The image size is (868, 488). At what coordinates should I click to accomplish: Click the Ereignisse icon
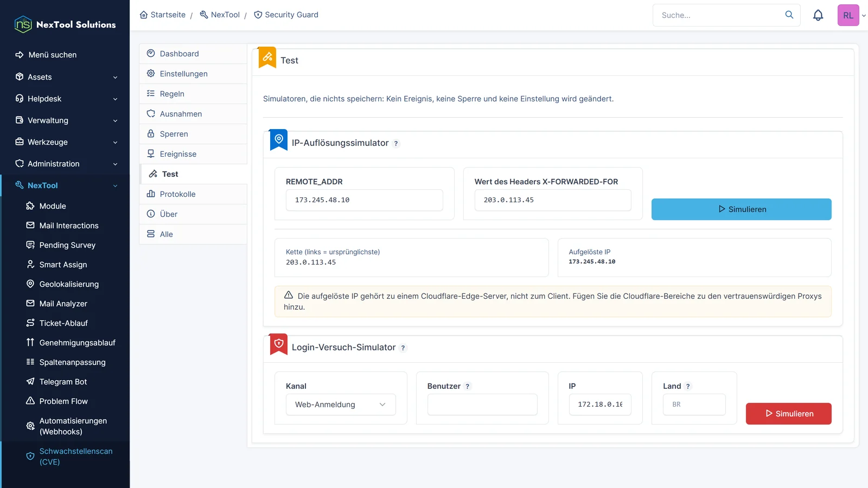[151, 153]
